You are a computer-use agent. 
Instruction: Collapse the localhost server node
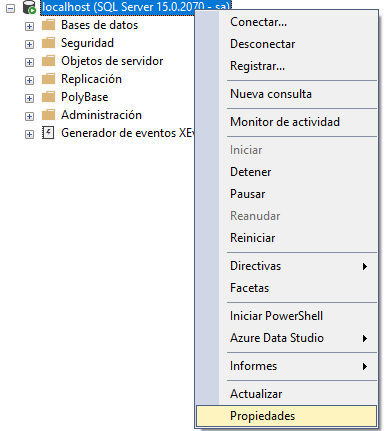click(x=11, y=8)
